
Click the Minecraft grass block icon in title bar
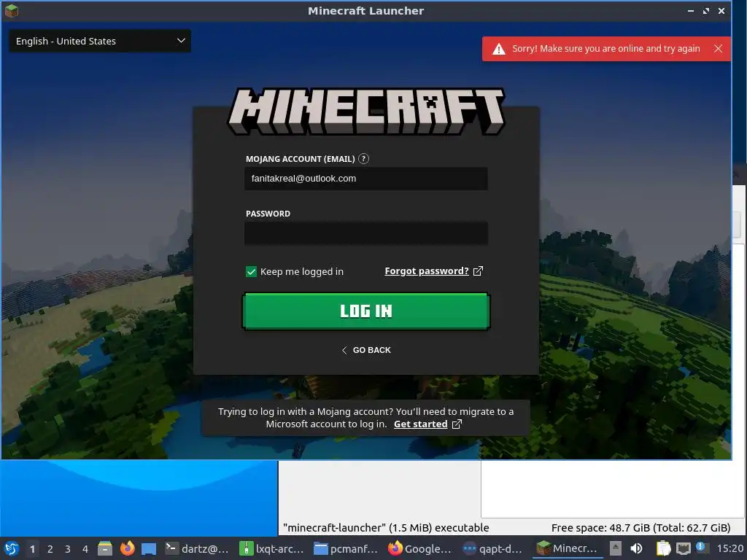(x=11, y=10)
